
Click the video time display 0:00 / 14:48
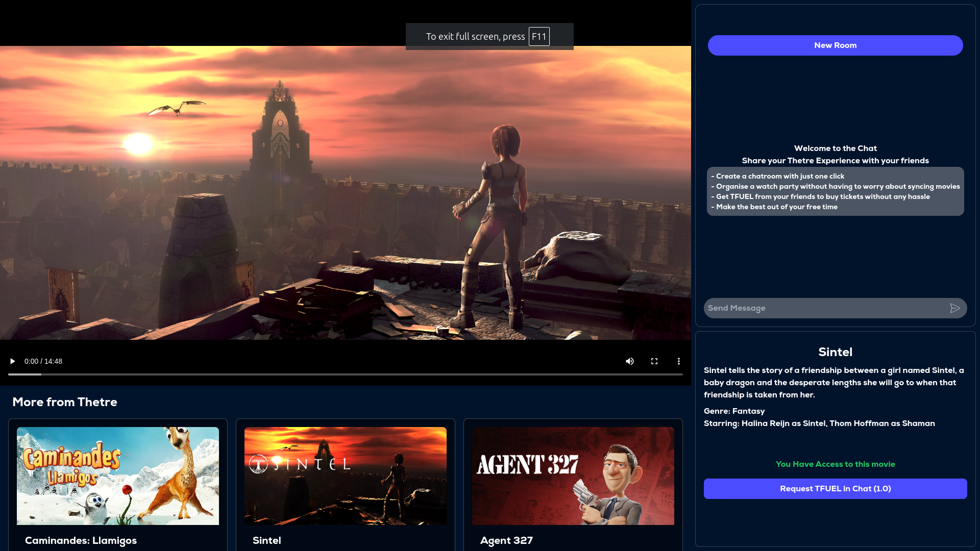43,361
